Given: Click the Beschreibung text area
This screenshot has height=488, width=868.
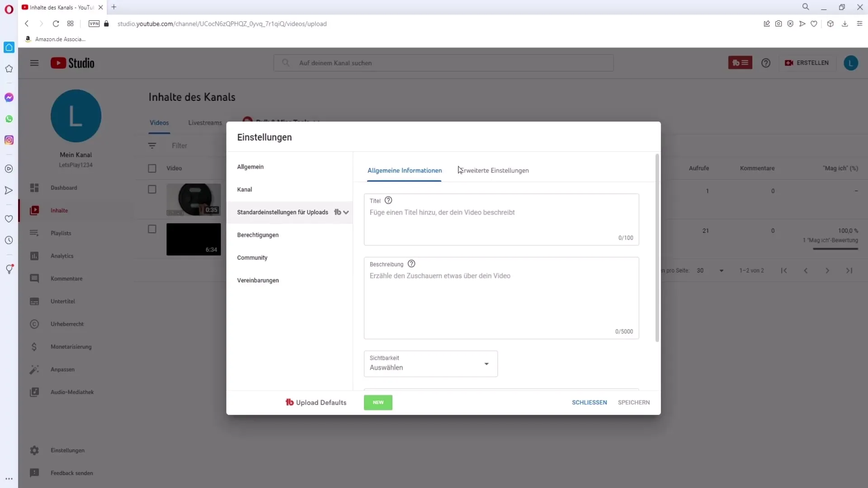Looking at the screenshot, I should (x=501, y=295).
